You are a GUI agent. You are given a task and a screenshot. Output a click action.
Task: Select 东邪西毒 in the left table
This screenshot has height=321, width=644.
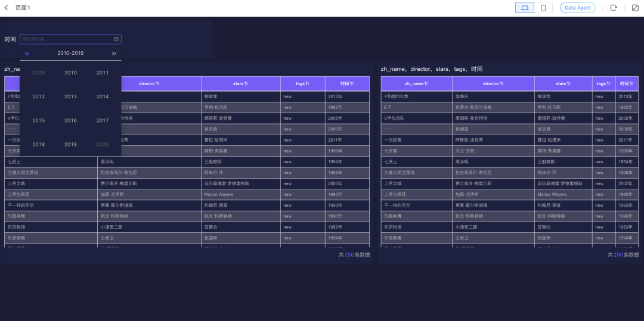(x=17, y=238)
